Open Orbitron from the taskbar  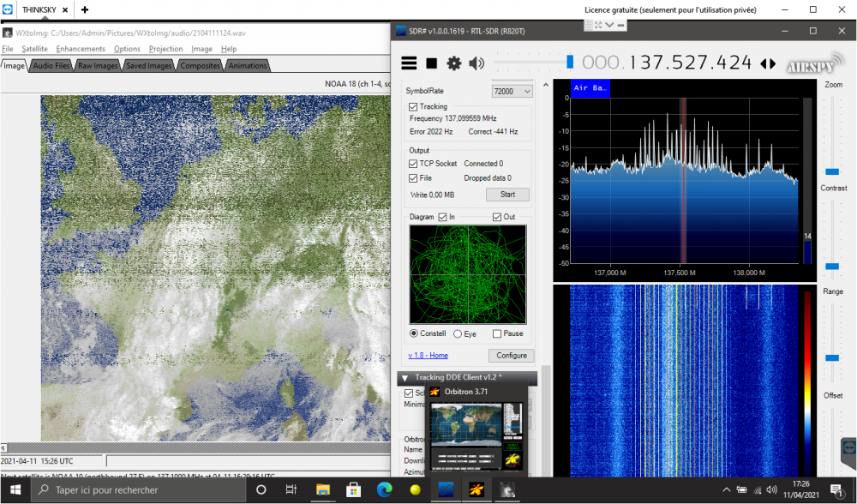tap(476, 489)
